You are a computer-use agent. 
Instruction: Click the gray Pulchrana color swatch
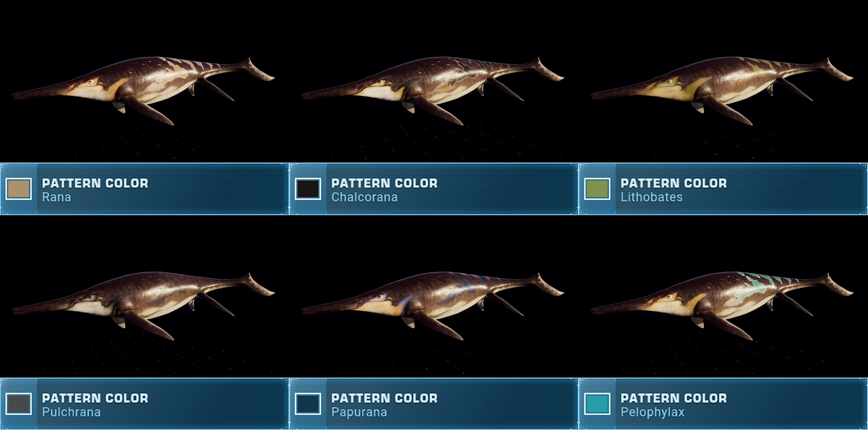[19, 404]
